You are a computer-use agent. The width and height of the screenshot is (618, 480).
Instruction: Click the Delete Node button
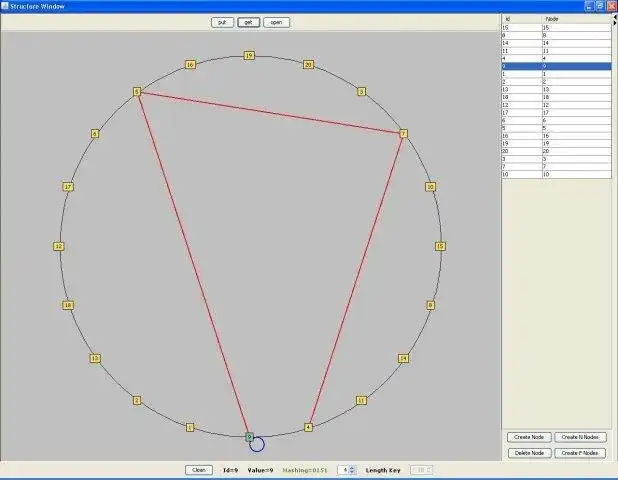529,453
